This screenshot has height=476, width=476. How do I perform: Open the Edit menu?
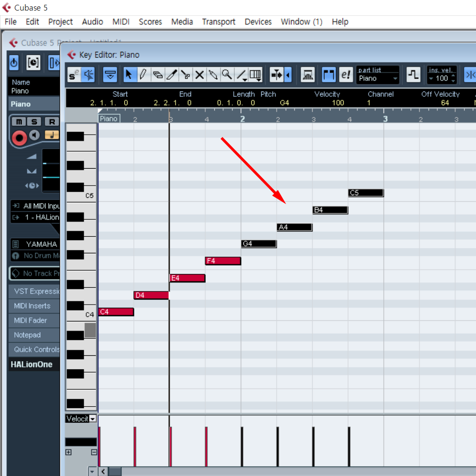click(32, 22)
